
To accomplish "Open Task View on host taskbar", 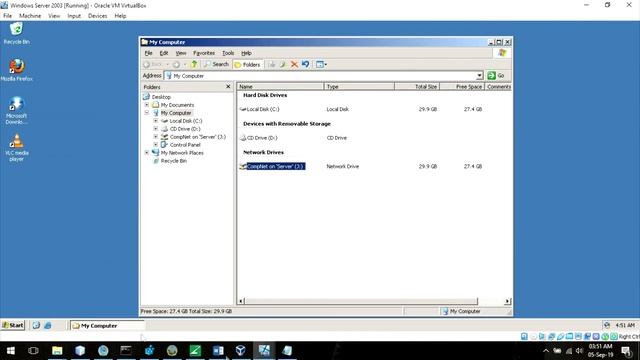I will click(33, 351).
